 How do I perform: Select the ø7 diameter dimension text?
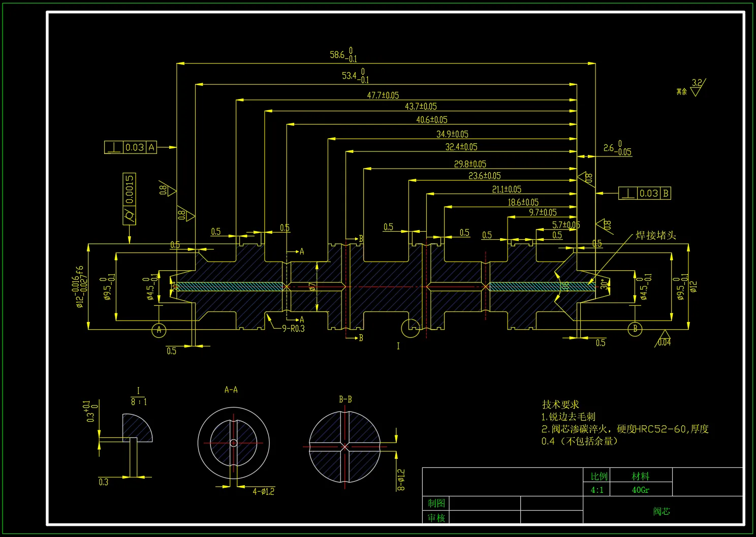pyautogui.click(x=312, y=287)
